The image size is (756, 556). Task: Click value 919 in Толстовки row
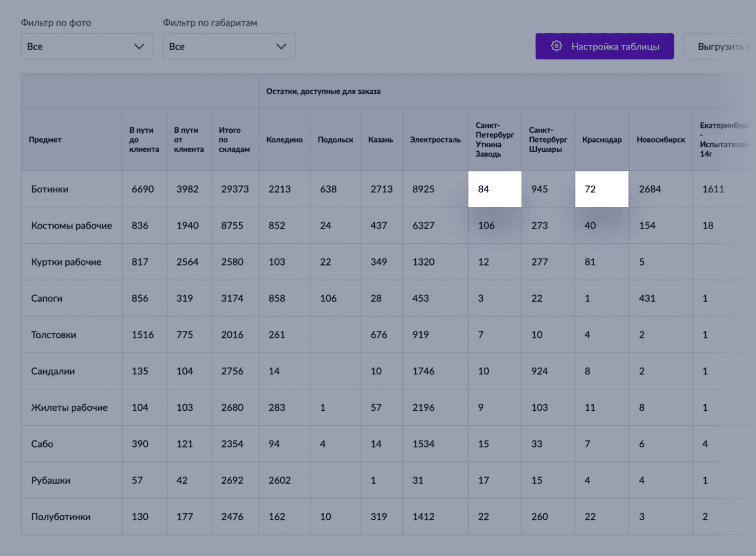pyautogui.click(x=421, y=335)
